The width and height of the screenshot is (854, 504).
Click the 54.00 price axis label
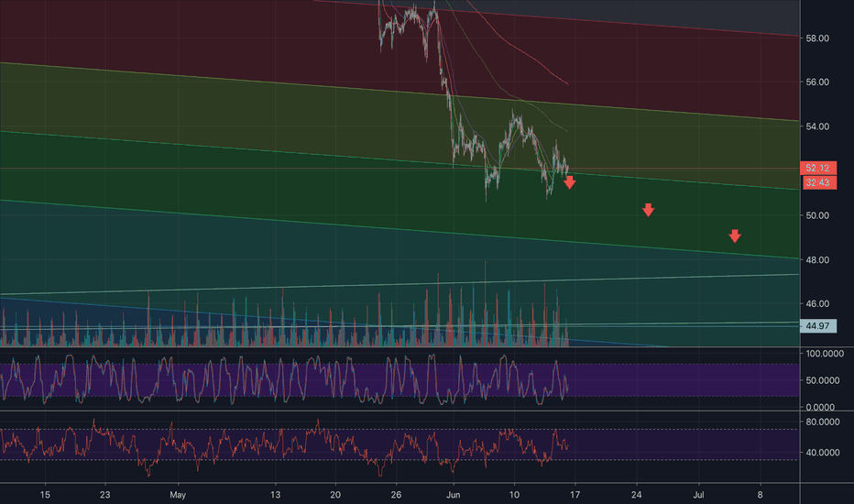click(817, 126)
